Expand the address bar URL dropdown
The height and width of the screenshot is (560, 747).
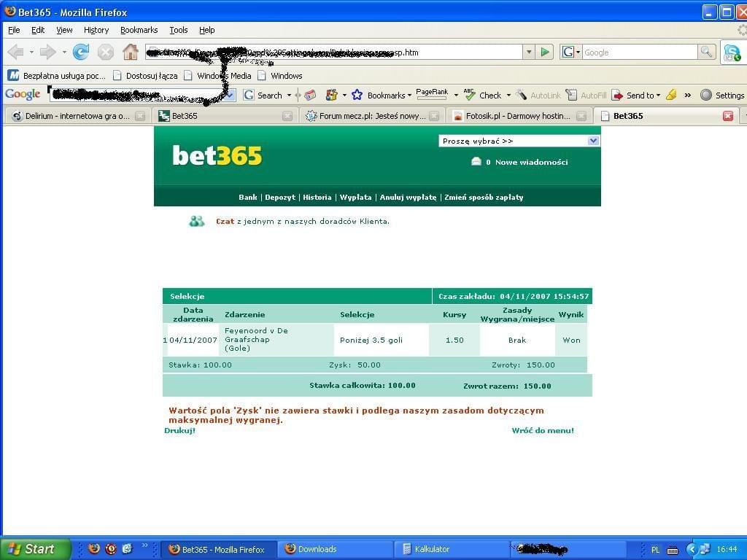(529, 52)
